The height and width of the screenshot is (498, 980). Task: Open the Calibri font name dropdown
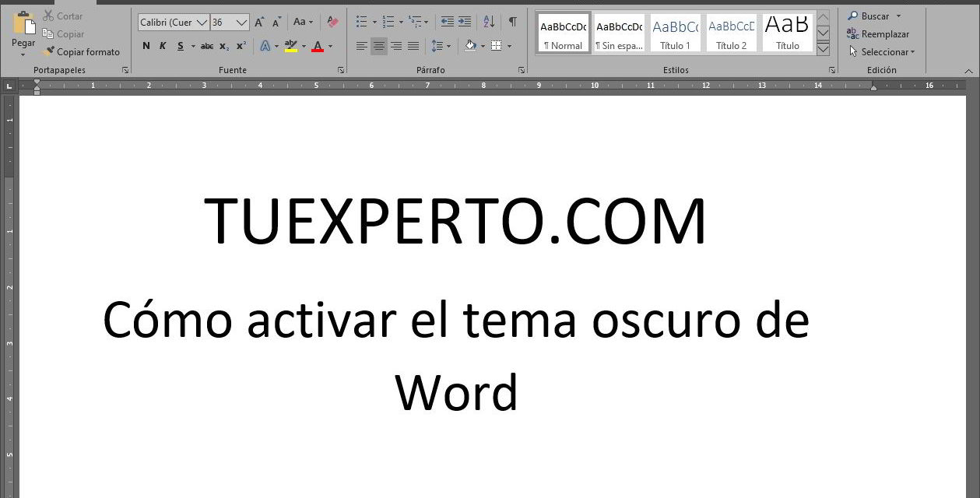coord(202,23)
